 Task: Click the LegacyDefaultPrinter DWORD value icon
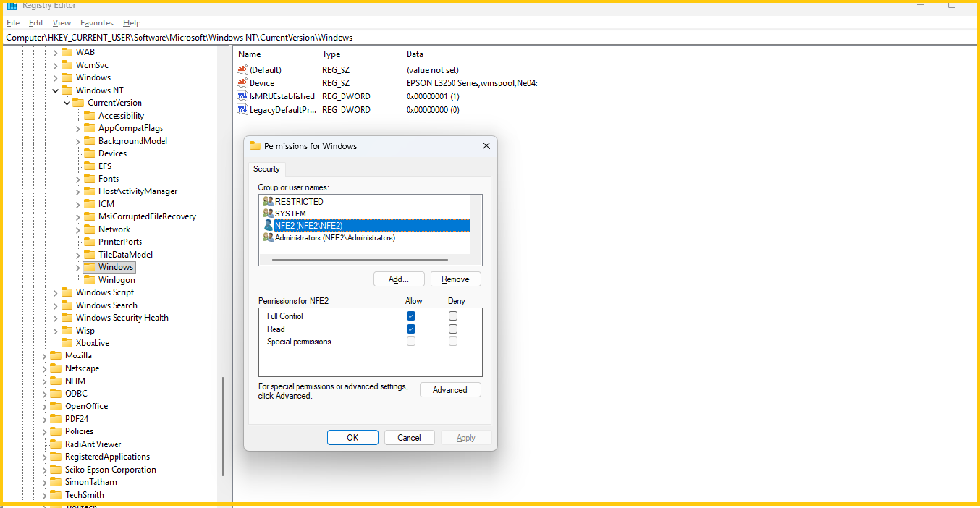[x=242, y=110]
